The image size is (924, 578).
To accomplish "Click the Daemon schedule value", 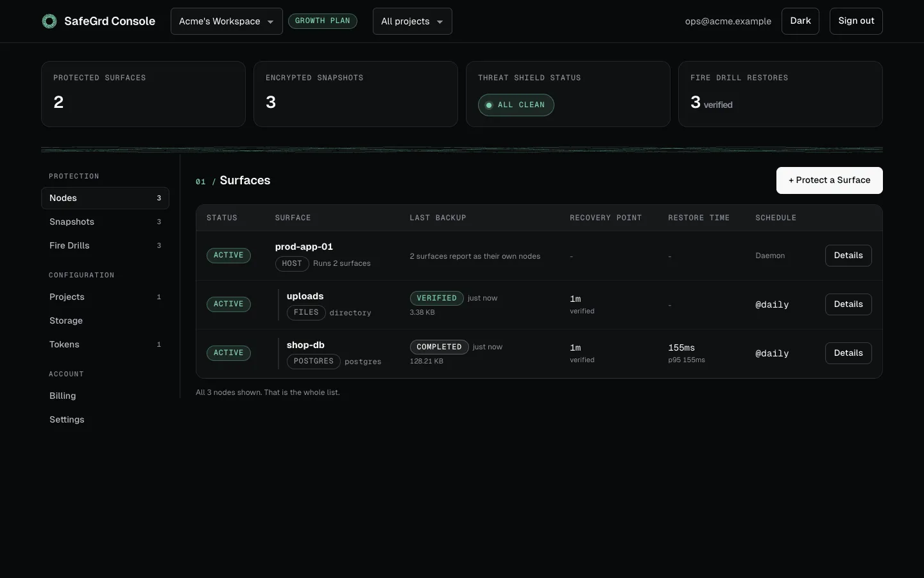I will pos(770,256).
